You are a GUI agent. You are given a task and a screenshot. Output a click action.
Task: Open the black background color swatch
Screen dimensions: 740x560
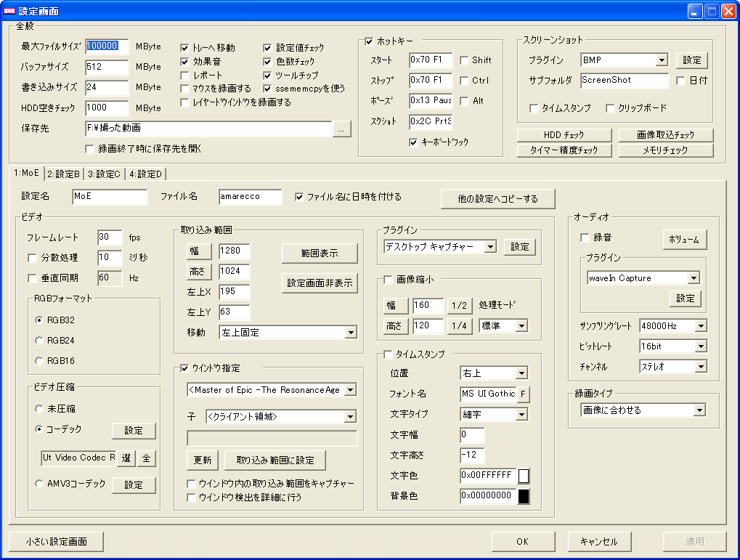point(524,496)
